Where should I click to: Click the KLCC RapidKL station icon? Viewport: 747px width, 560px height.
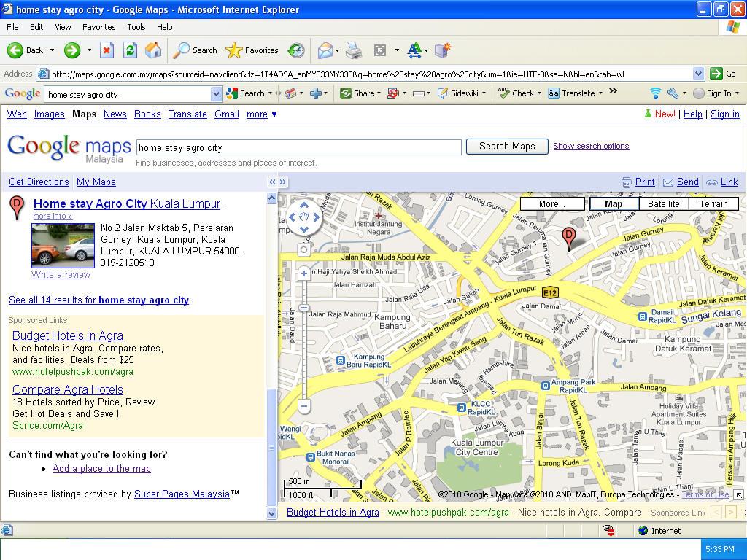coord(462,408)
